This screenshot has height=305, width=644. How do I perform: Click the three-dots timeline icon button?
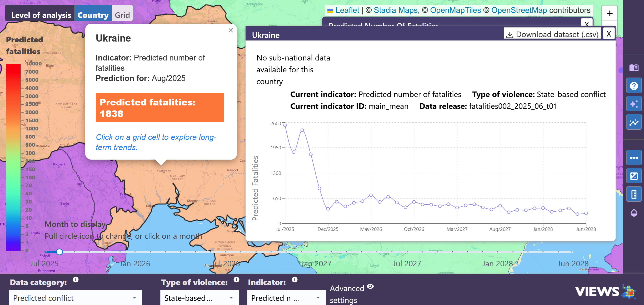[634, 158]
